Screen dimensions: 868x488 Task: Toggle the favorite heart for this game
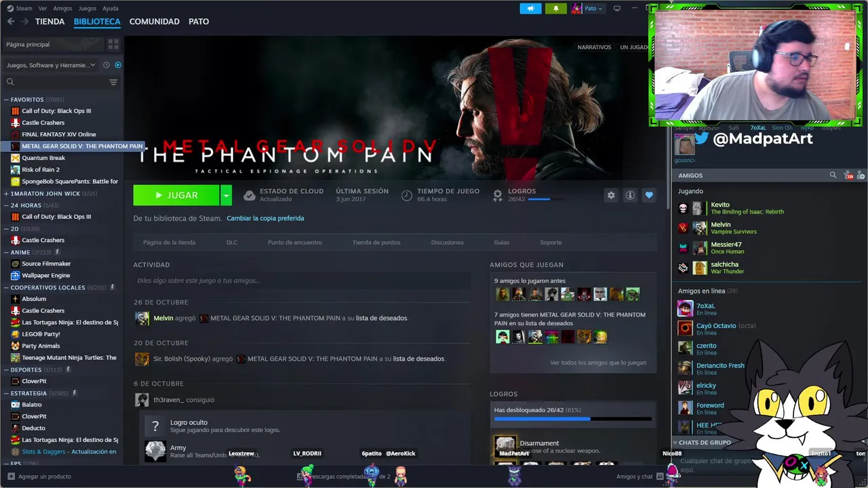[649, 195]
